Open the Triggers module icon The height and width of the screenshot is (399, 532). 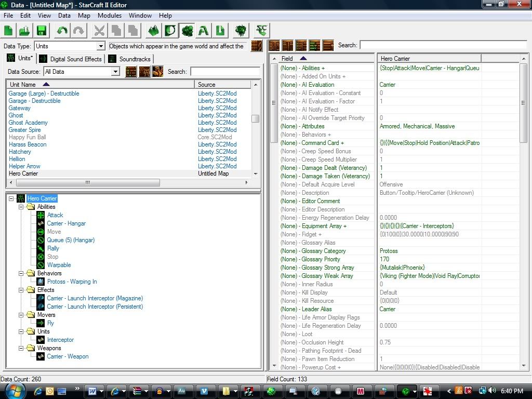coord(170,31)
